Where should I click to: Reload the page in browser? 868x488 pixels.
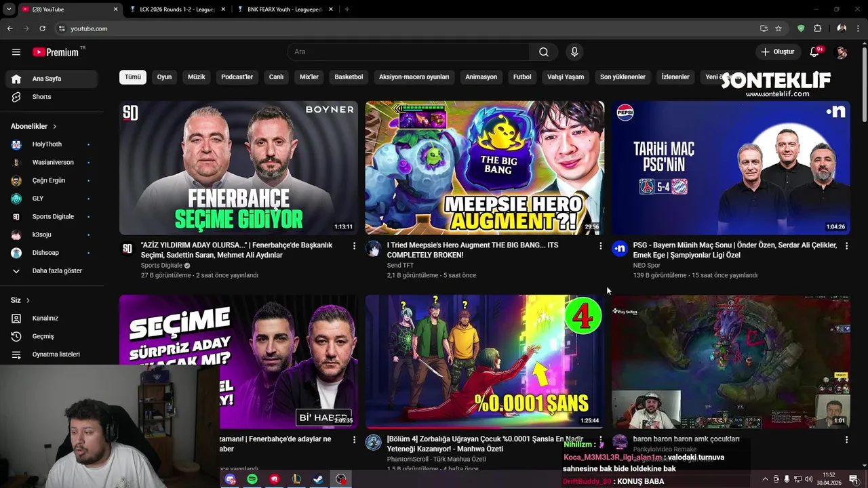pyautogui.click(x=42, y=28)
